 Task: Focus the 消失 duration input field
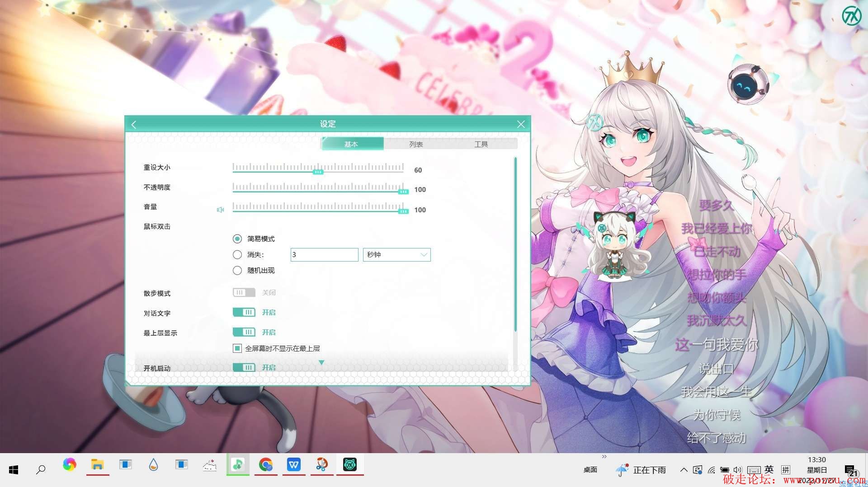click(324, 254)
